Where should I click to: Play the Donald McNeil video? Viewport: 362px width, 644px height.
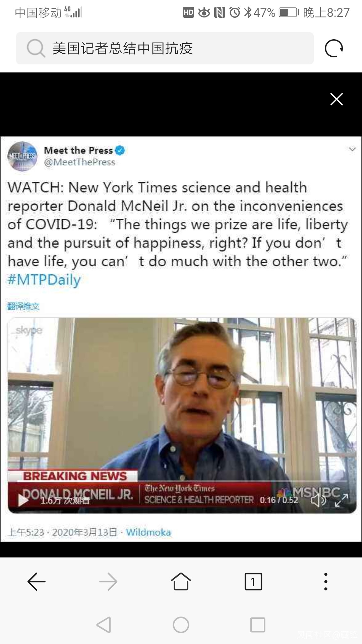[23, 500]
